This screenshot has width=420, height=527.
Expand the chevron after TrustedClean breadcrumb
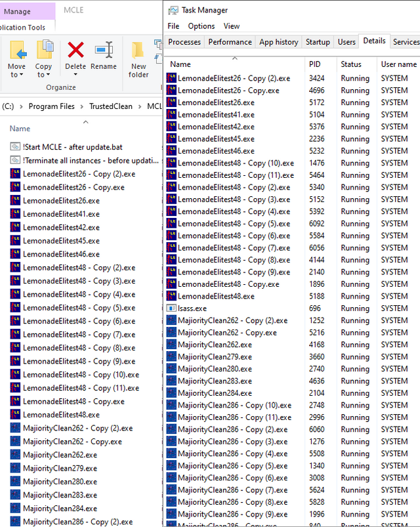point(140,106)
